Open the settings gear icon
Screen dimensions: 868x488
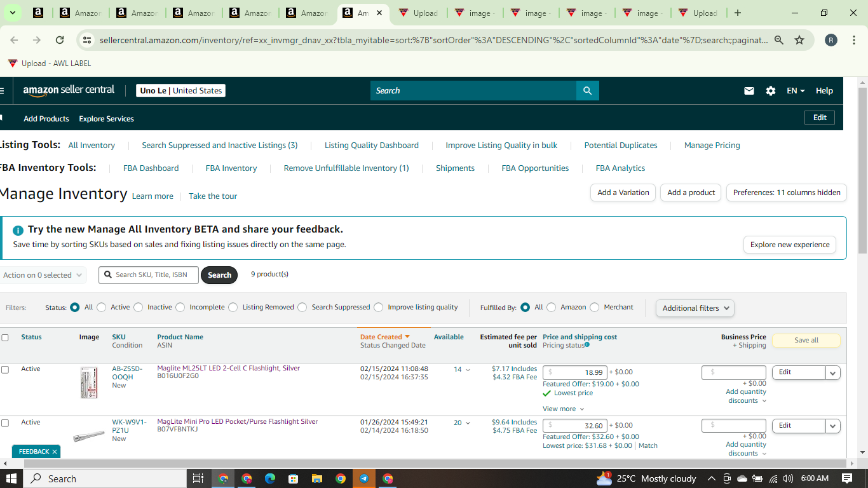pos(771,91)
